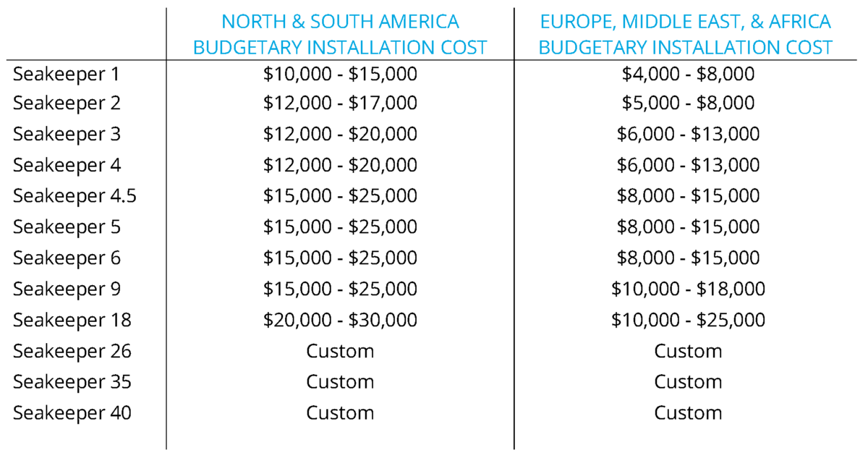Click the $10,000 - $25,000 cost cell
868x453 pixels.
[688, 320]
